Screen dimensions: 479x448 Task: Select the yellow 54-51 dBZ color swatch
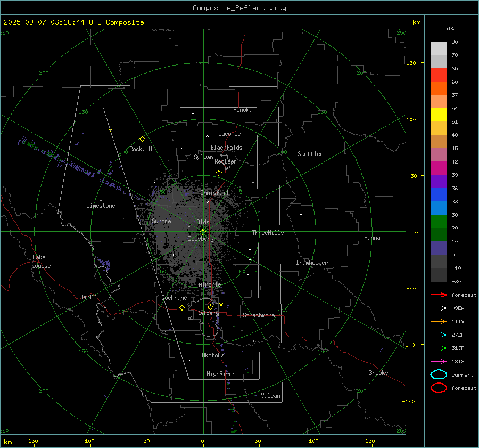(x=439, y=115)
